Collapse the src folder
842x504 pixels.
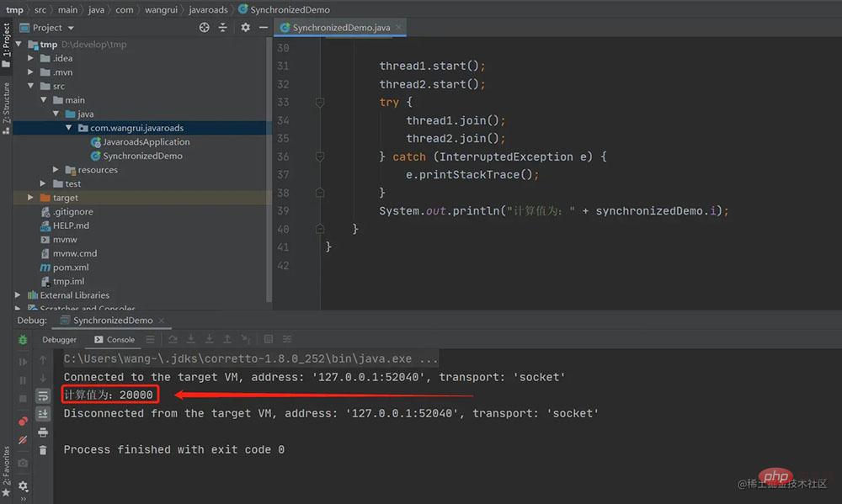30,86
